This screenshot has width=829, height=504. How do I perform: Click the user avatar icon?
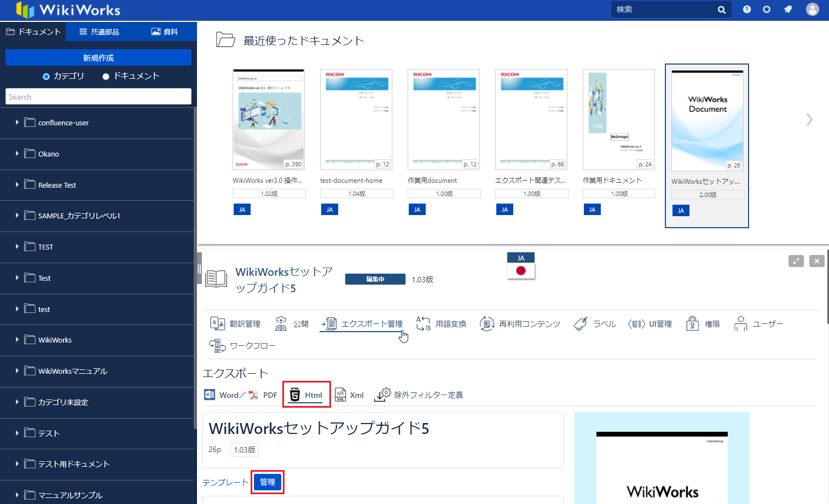(x=812, y=9)
